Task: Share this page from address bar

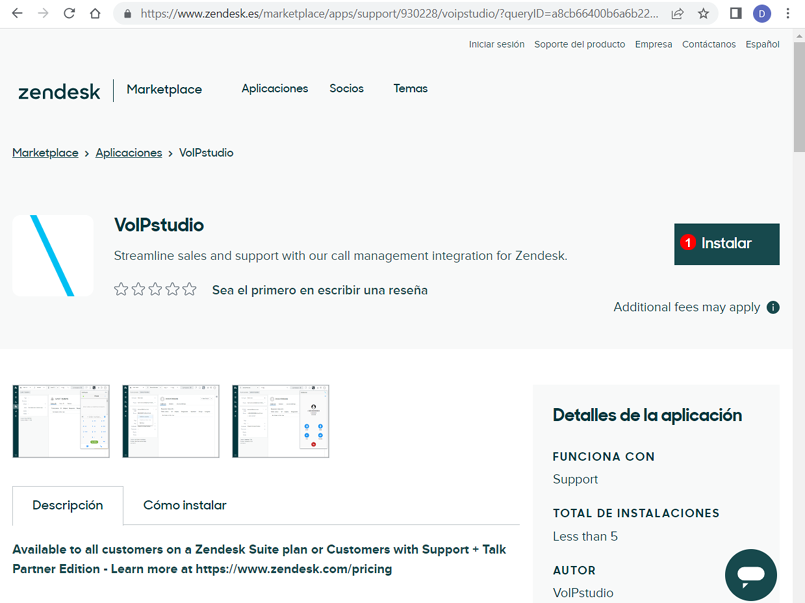Action: click(x=677, y=14)
